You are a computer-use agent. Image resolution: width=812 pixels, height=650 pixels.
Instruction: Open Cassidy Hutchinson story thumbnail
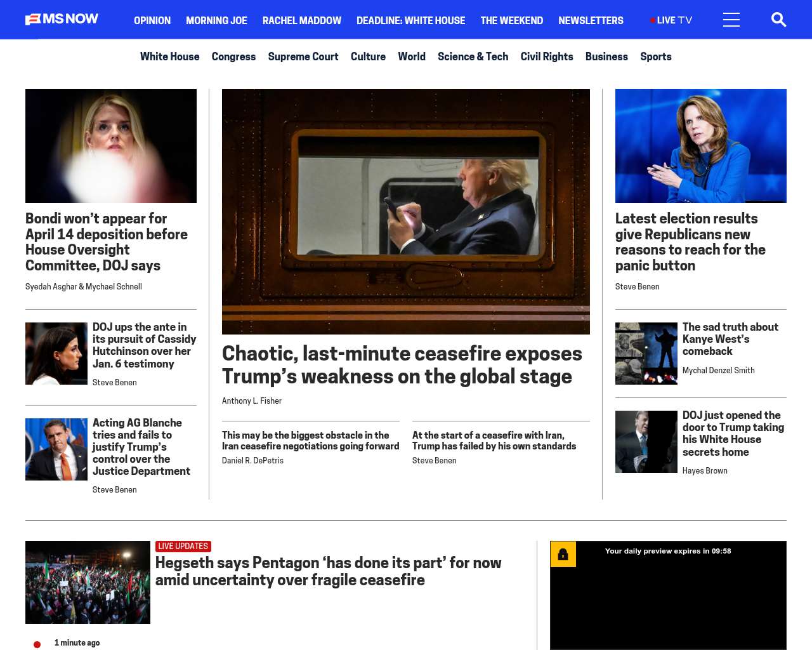[x=56, y=354]
